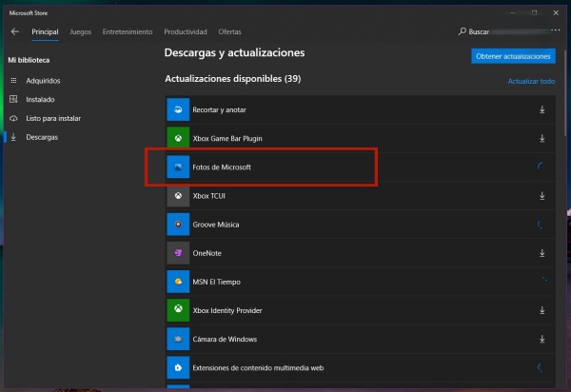
Task: Open Listo para instalar section
Action: pyautogui.click(x=53, y=118)
